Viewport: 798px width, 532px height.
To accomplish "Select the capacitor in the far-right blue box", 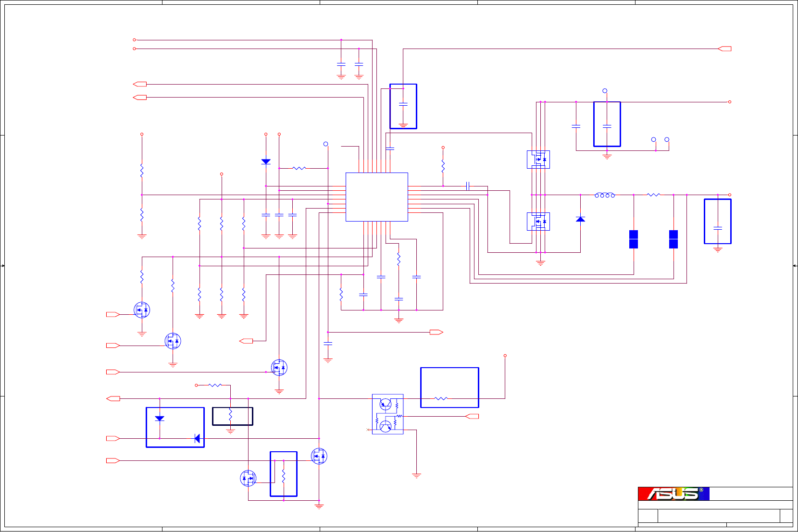I will click(x=718, y=228).
